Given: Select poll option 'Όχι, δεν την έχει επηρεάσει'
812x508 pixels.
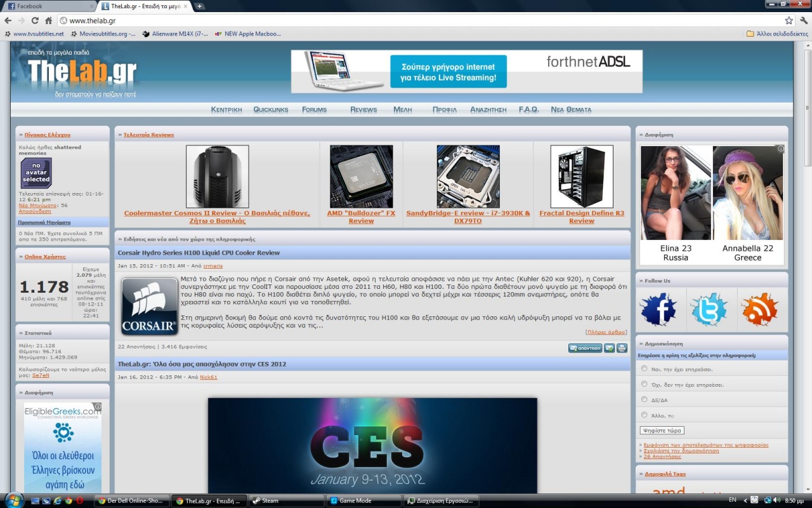Looking at the screenshot, I should click(645, 384).
